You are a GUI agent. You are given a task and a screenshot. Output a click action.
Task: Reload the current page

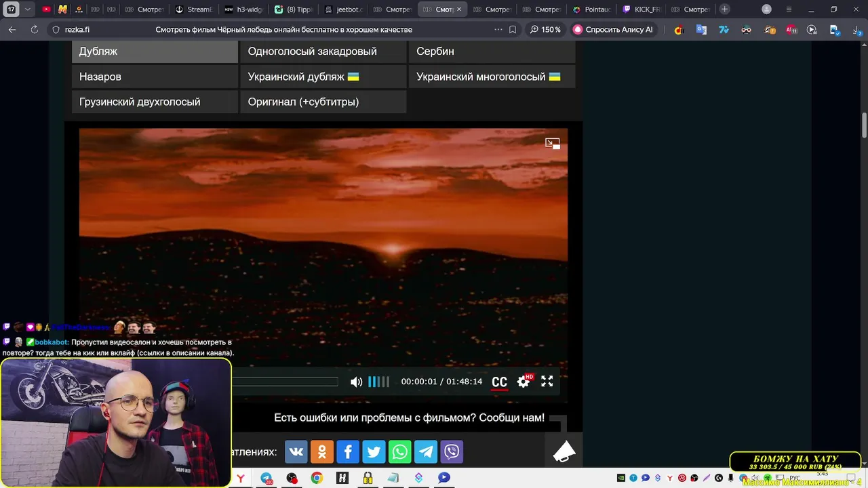34,30
